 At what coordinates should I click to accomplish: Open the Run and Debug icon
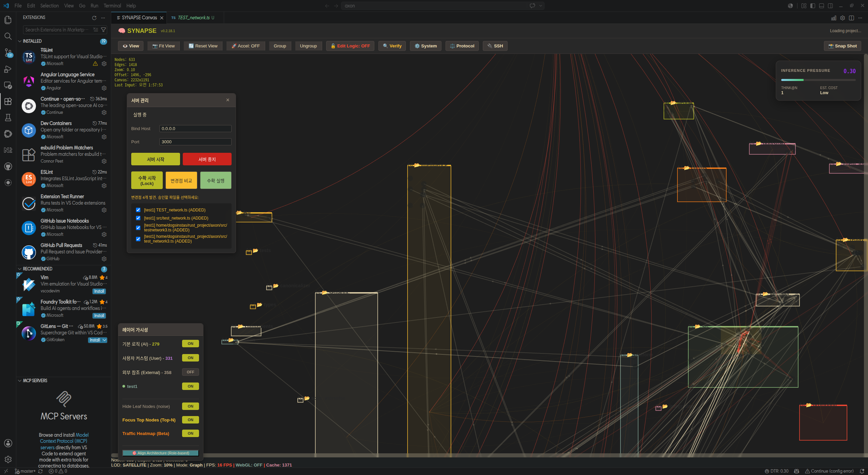(x=8, y=69)
